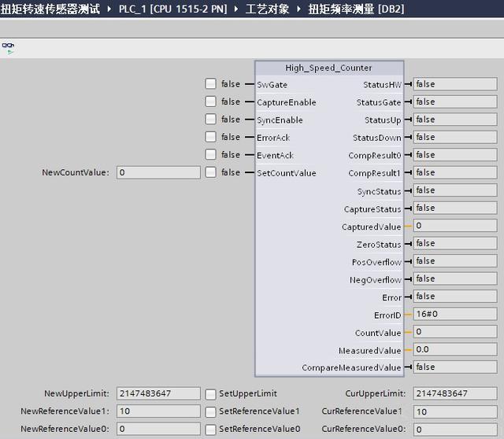
Task: Enable the SetReferenceValue0 checkbox
Action: (210, 429)
